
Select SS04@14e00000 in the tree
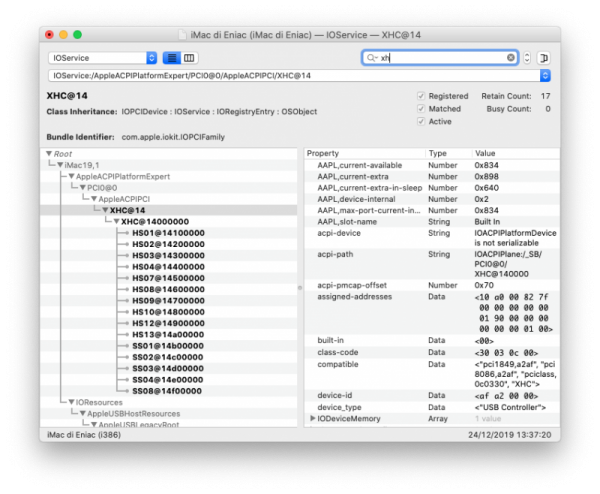[x=167, y=379]
